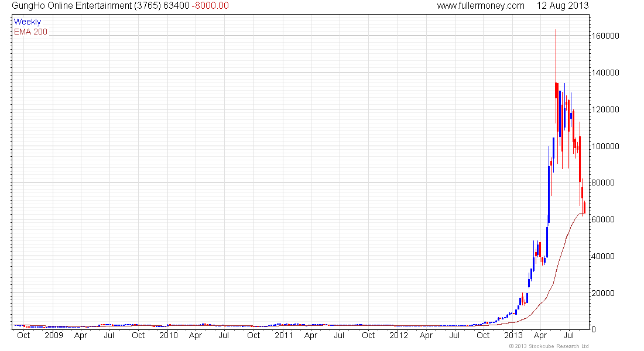The width and height of the screenshot is (644, 351).
Task: Click the tall red candle peaking above 160000
Action: tap(556, 90)
